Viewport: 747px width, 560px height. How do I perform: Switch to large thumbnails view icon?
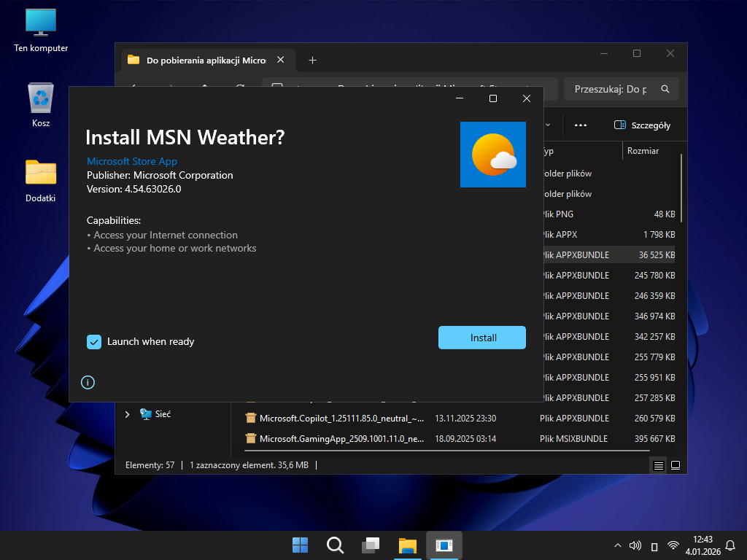click(676, 465)
